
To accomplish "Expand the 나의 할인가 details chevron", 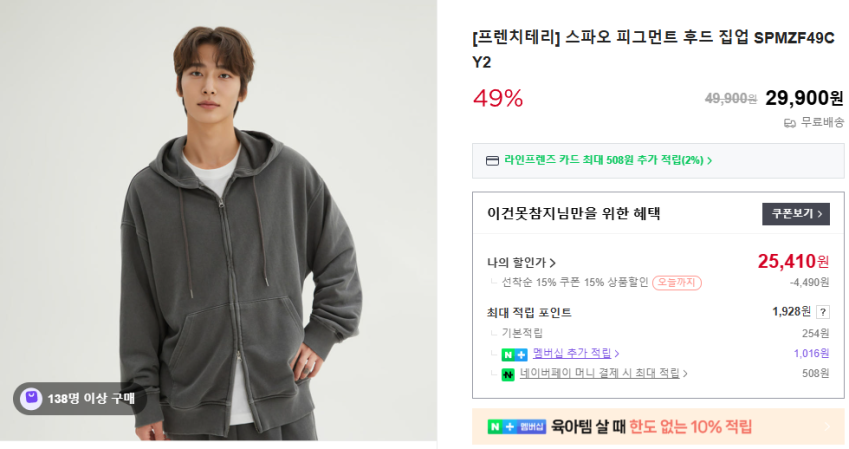I will 553,263.
